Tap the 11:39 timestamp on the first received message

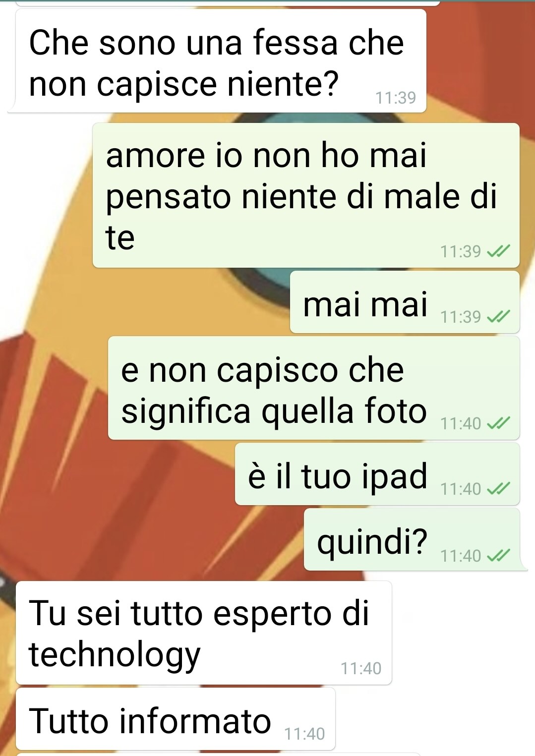[x=395, y=98]
